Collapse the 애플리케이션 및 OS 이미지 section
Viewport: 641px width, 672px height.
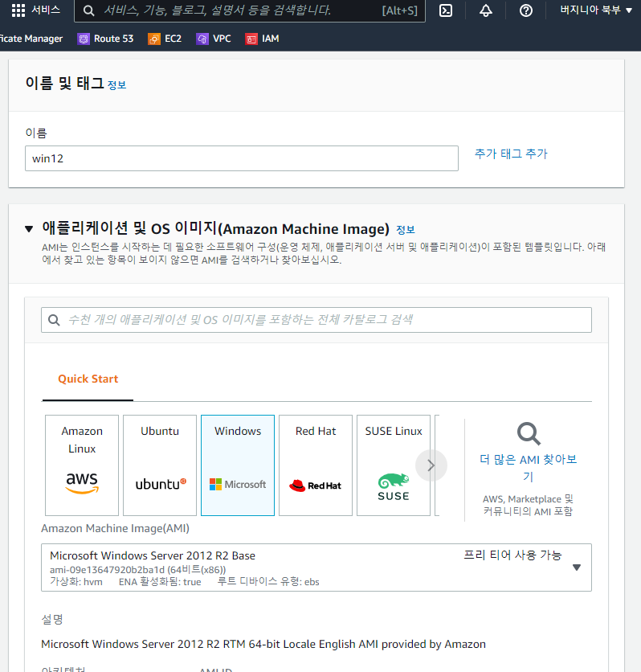tap(29, 229)
